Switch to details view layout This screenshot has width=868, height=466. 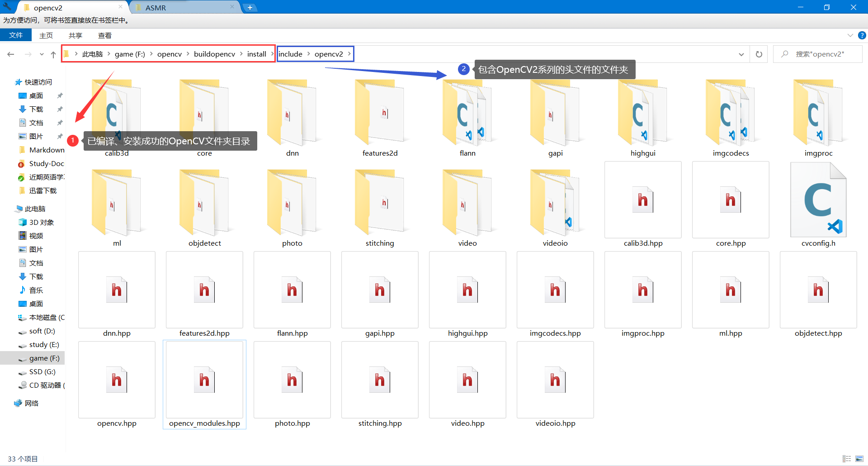pyautogui.click(x=847, y=459)
